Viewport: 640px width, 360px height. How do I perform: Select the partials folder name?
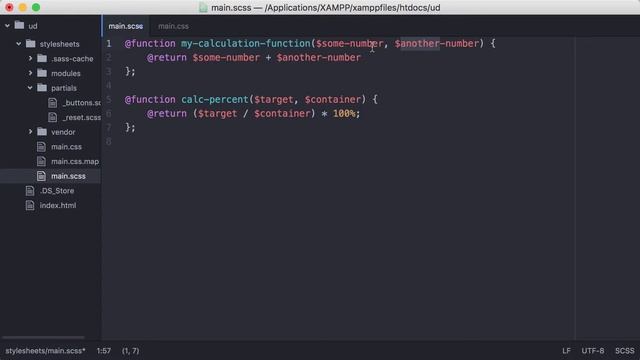click(64, 88)
